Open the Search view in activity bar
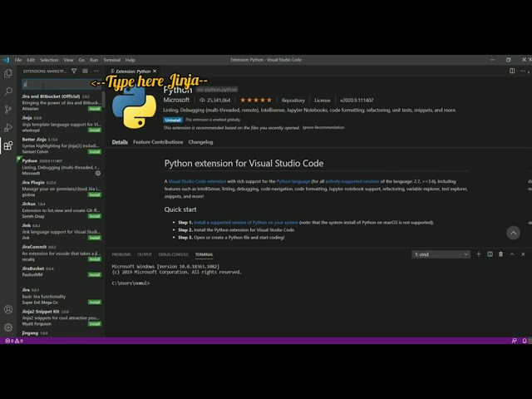 8,91
